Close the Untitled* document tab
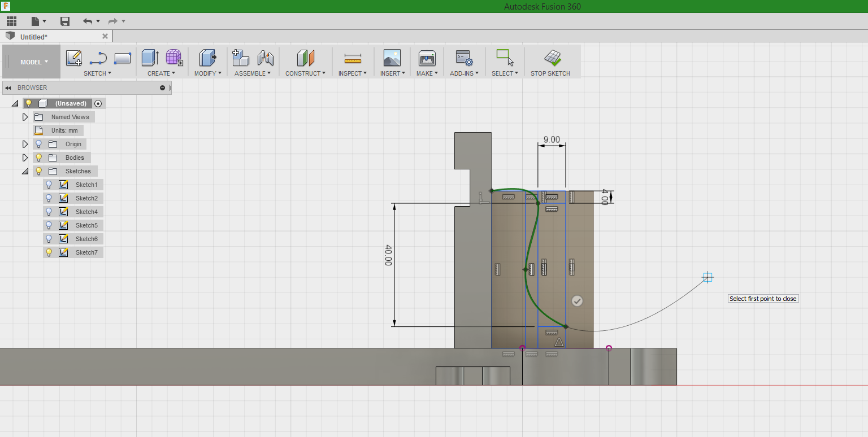This screenshot has height=437, width=868. point(105,36)
